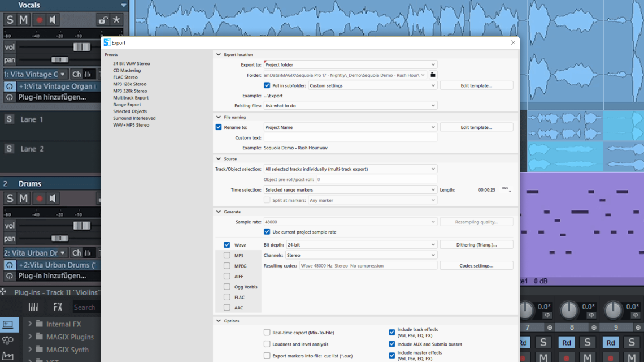Screen dimensions: 644x362
Task: Toggle monitoring speaker on the Drums track
Action: 53,199
